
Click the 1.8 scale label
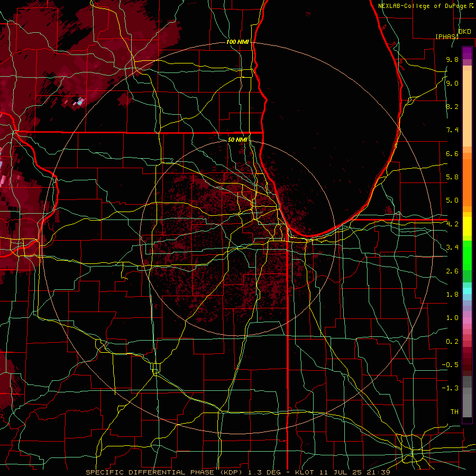coord(452,295)
